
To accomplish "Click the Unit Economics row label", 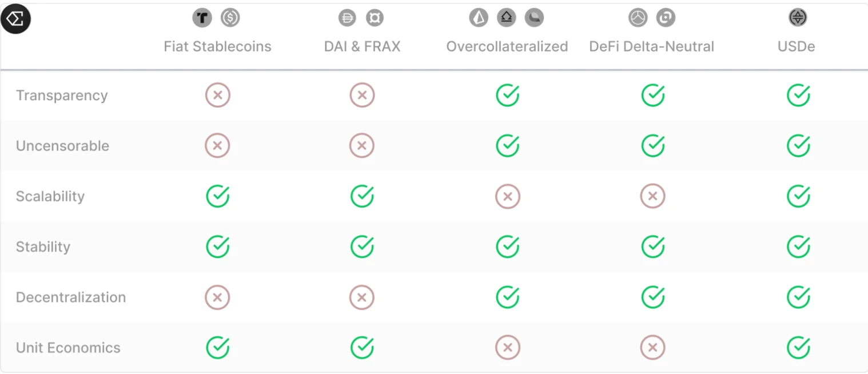I will (68, 348).
